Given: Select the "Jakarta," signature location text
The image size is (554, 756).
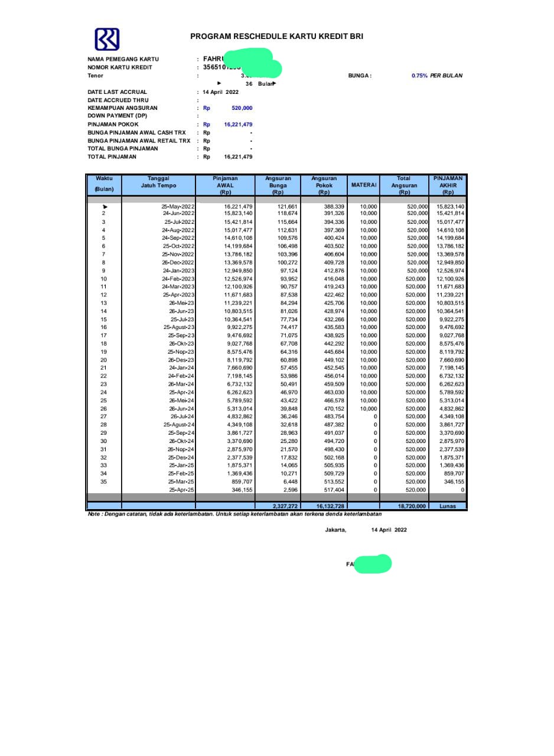Looking at the screenshot, I should click(x=335, y=530).
